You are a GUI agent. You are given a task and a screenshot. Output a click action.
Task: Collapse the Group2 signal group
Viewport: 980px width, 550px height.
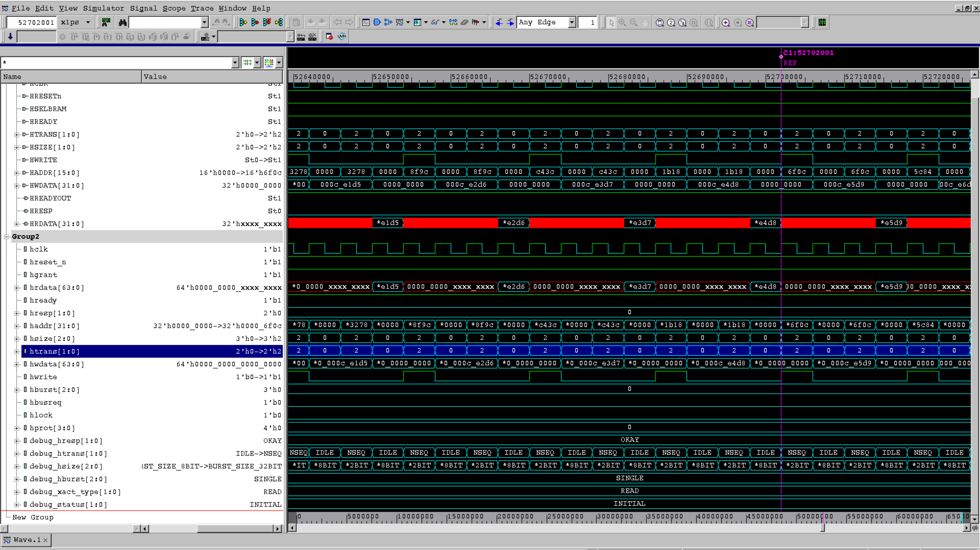[x=6, y=237]
